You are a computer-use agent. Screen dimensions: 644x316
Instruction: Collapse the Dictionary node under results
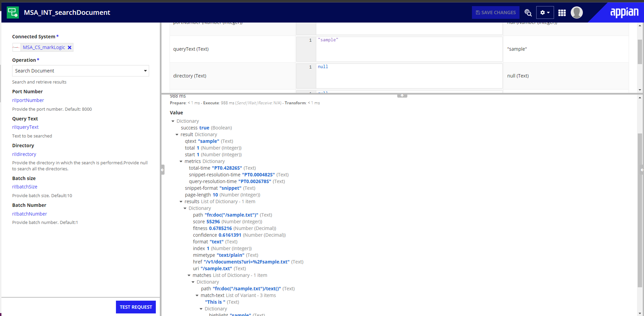point(185,208)
